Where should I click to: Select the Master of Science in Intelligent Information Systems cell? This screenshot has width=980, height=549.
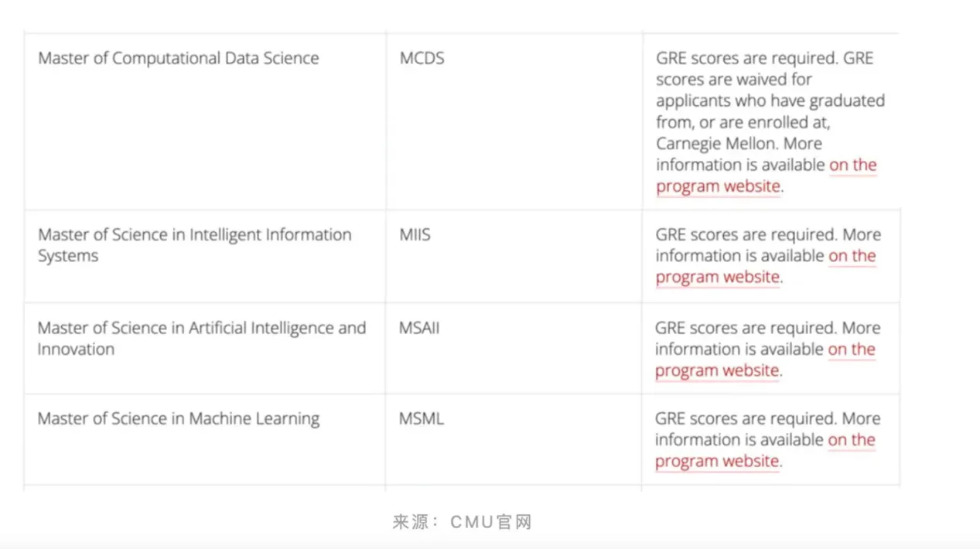coord(194,244)
